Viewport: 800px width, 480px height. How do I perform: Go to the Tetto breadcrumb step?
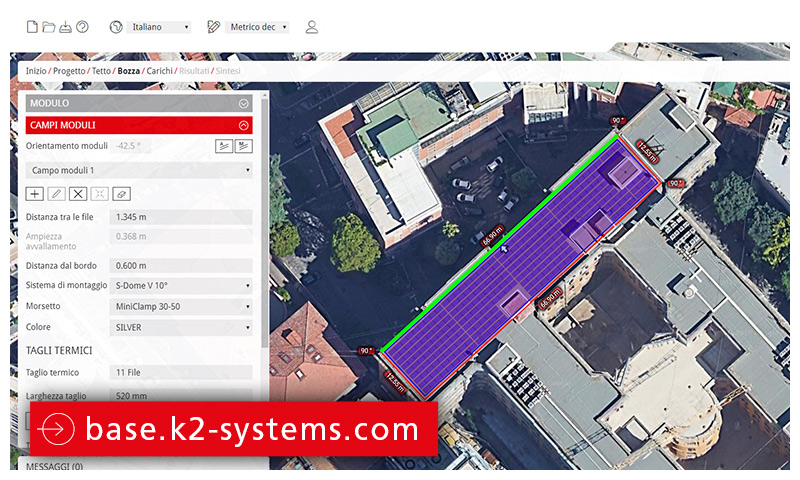pyautogui.click(x=100, y=71)
